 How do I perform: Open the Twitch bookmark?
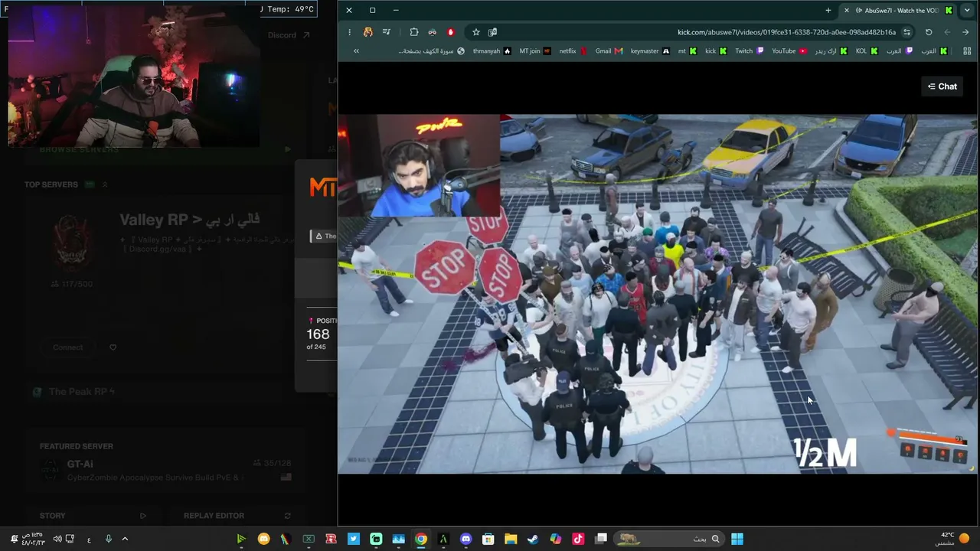750,51
